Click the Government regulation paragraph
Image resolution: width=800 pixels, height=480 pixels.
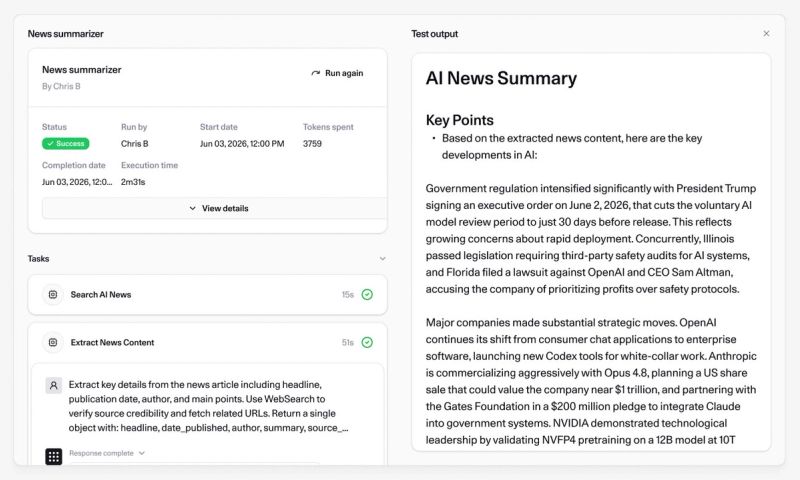(x=591, y=239)
